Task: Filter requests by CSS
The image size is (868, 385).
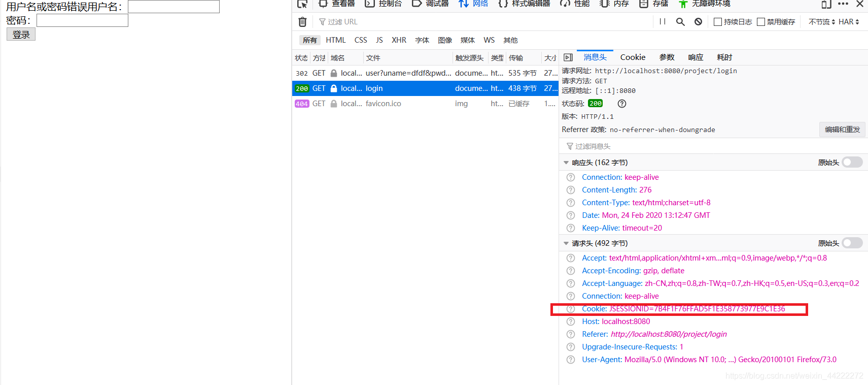Action: 361,40
